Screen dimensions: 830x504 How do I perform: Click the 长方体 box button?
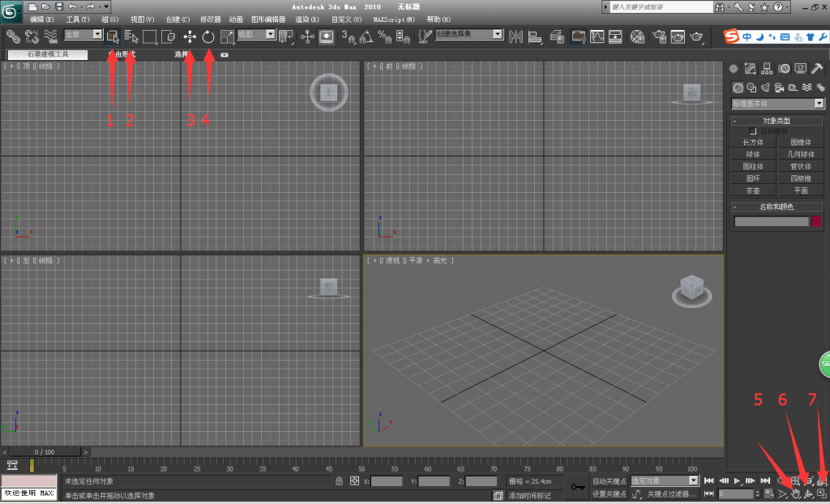[753, 142]
